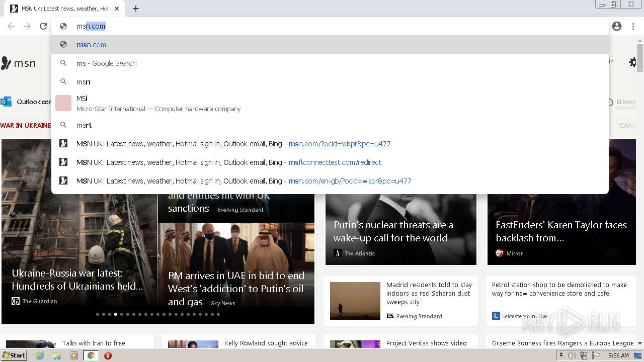Open the volume speaker tray icon
644x362 pixels.
[572, 355]
